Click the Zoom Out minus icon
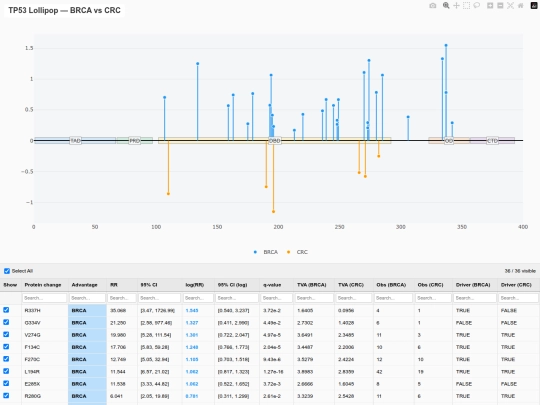 (500, 6)
